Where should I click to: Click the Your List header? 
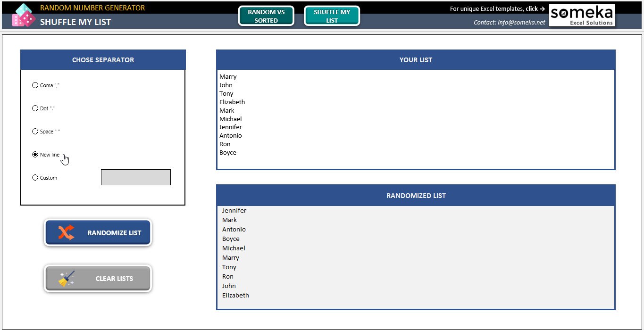tap(416, 60)
